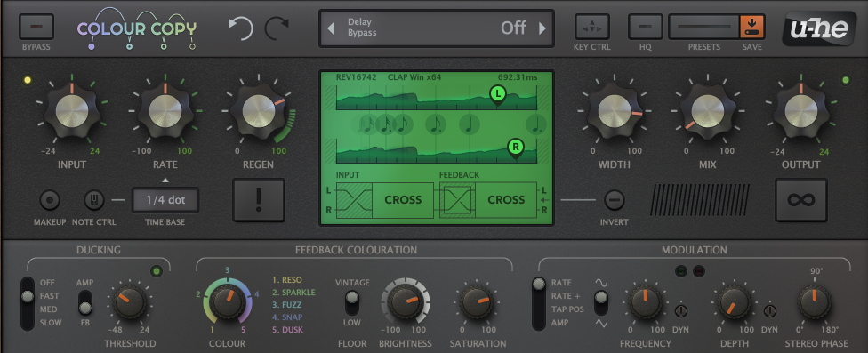Select colour 4. SNAP
The height and width of the screenshot is (353, 868).
pos(286,317)
